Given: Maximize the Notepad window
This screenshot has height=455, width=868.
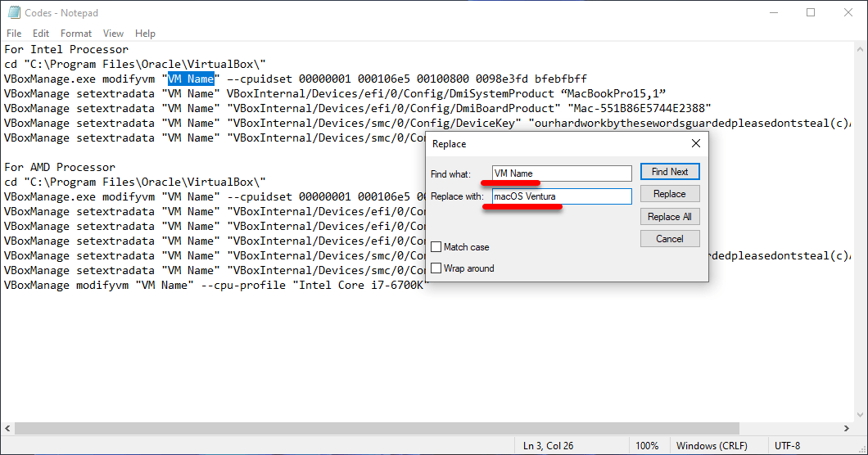Looking at the screenshot, I should 811,12.
